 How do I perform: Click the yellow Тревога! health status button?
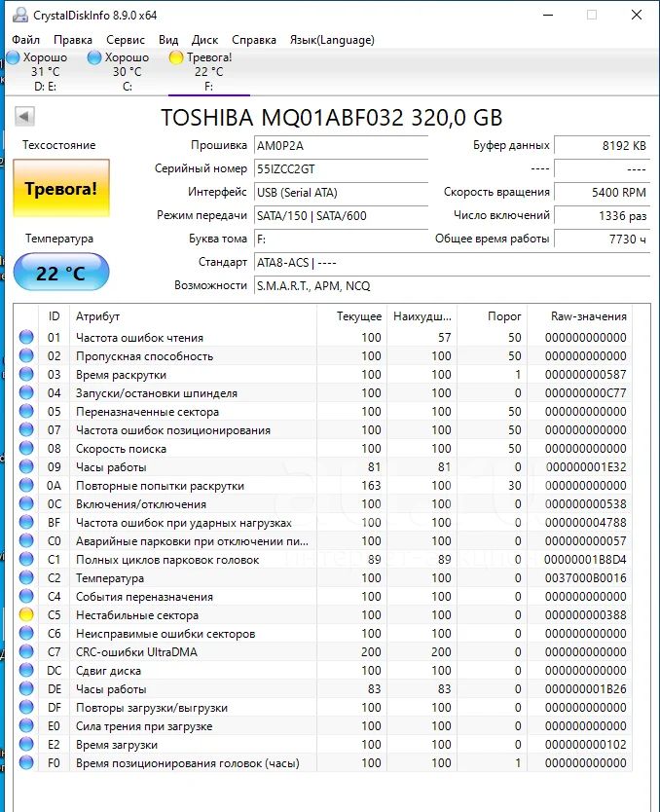[x=61, y=188]
